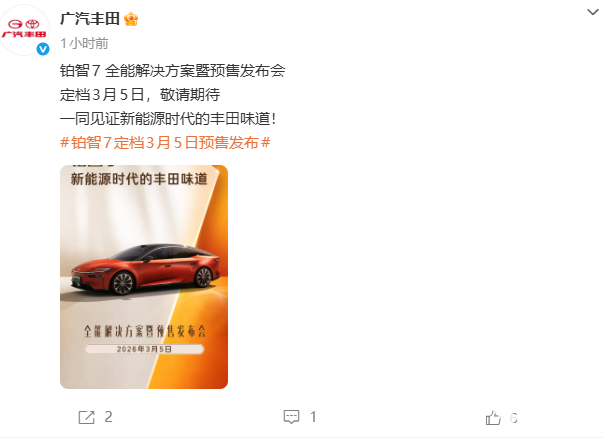The width and height of the screenshot is (603, 438).
Task: Click the repost share icon
Action: coord(87,417)
